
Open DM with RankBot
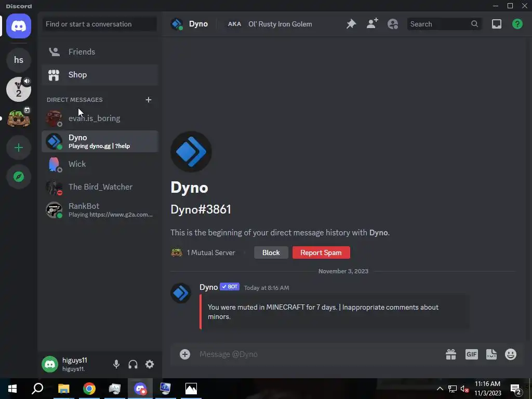100,210
